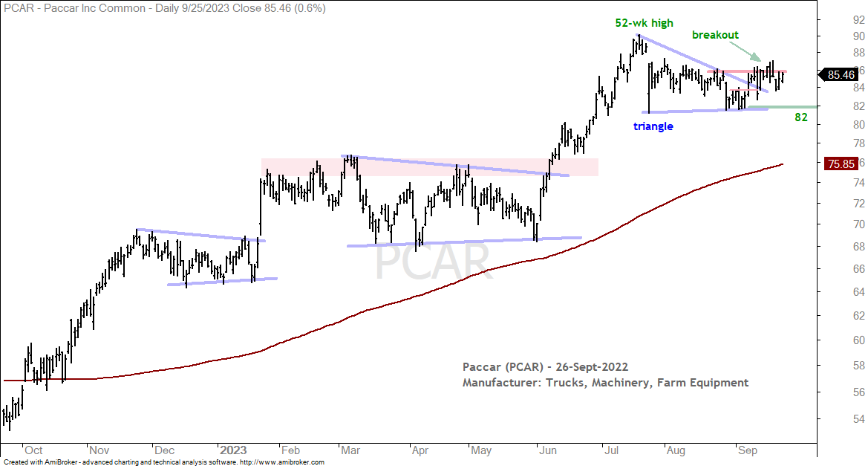Click the '84' price axis tick
The width and height of the screenshot is (868, 466).
click(859, 88)
